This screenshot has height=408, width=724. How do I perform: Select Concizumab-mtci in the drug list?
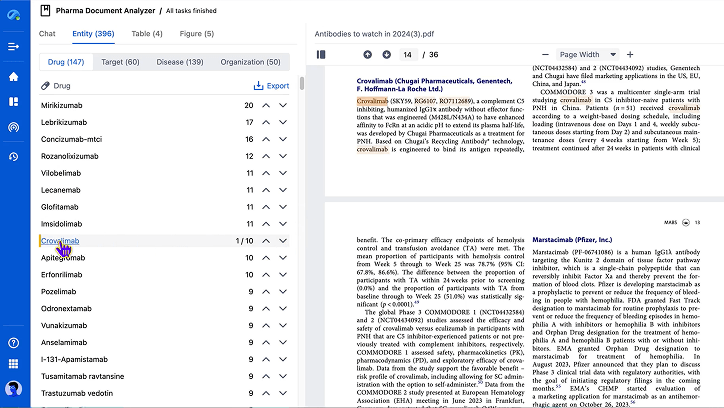click(x=71, y=139)
